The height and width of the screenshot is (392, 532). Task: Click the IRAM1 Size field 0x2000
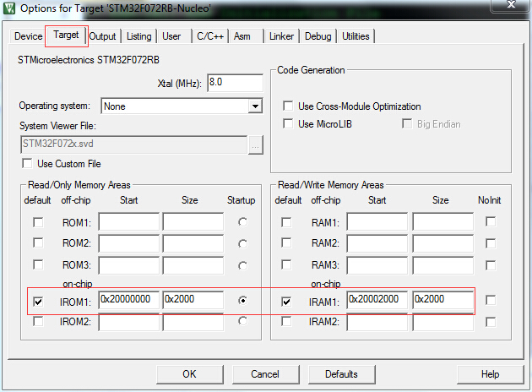click(442, 300)
